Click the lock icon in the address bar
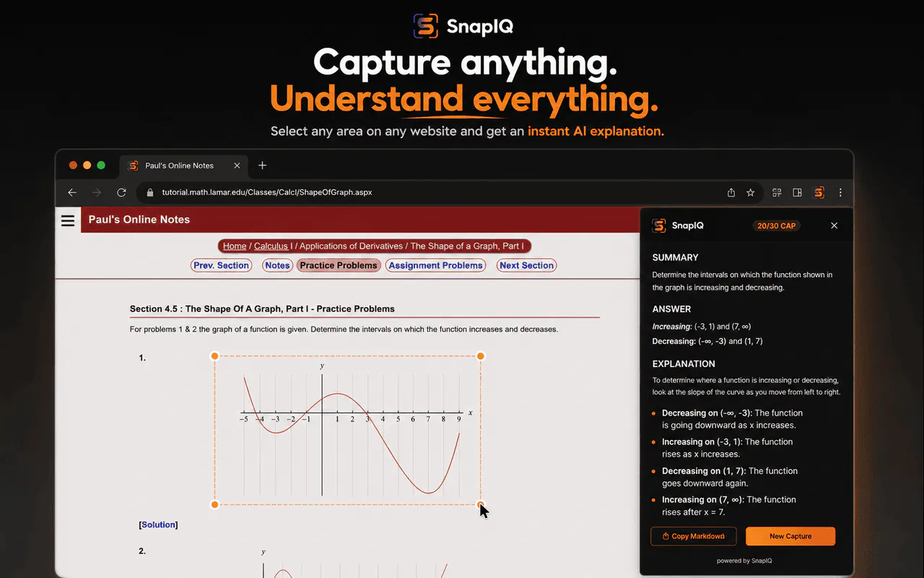The height and width of the screenshot is (578, 924). pyautogui.click(x=150, y=193)
